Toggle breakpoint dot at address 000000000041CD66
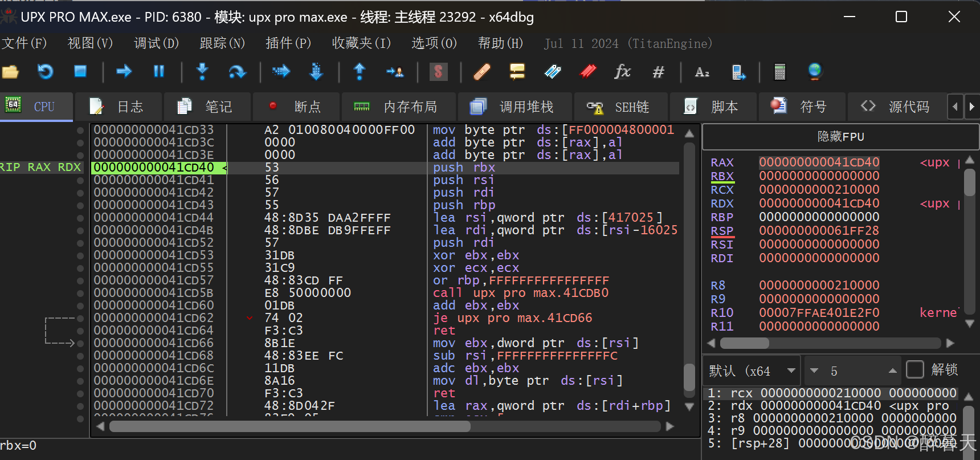The width and height of the screenshot is (980, 460). tap(80, 343)
